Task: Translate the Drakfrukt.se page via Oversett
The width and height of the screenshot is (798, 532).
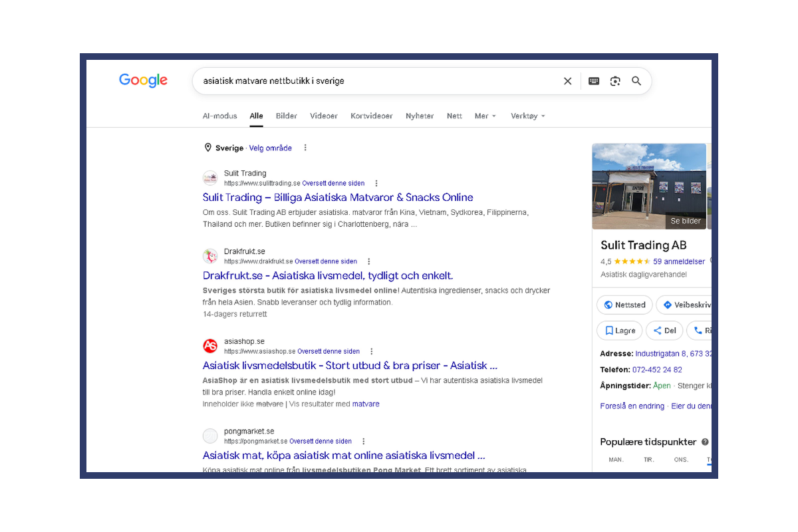Action: 326,261
